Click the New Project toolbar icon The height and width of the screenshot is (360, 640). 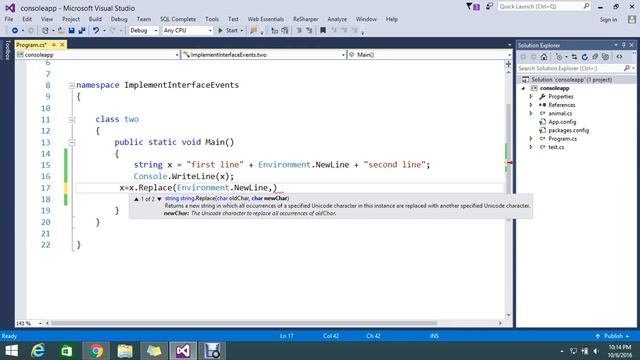click(45, 31)
